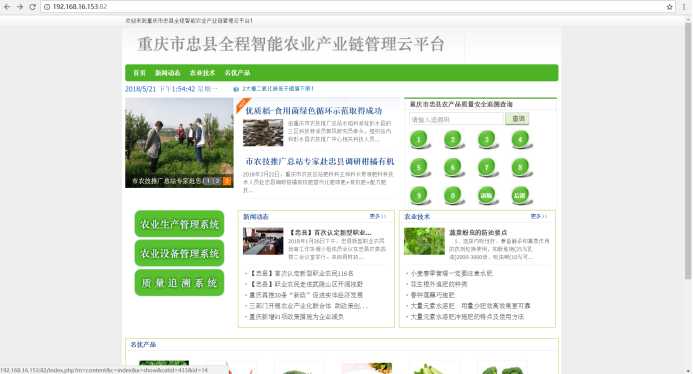Go back in the browser
This screenshot has width=693, height=374.
(x=7, y=7)
